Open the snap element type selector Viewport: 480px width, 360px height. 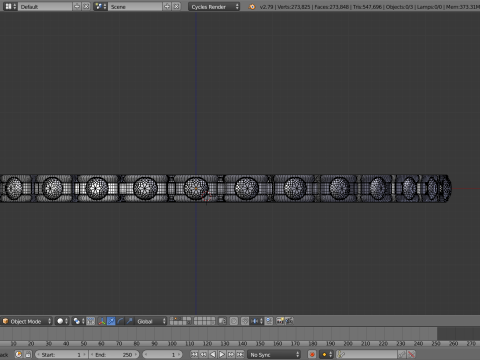257,321
